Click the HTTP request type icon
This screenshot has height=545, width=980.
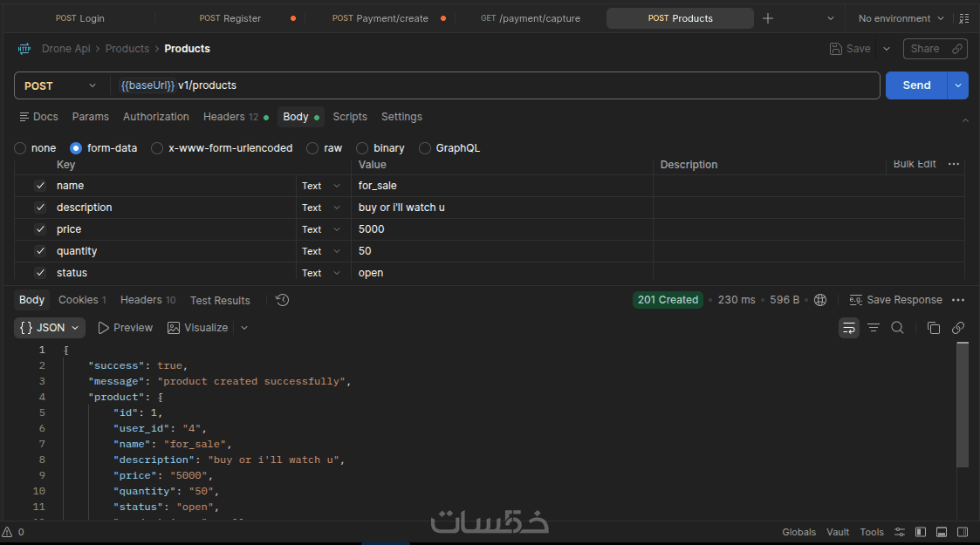[x=24, y=49]
